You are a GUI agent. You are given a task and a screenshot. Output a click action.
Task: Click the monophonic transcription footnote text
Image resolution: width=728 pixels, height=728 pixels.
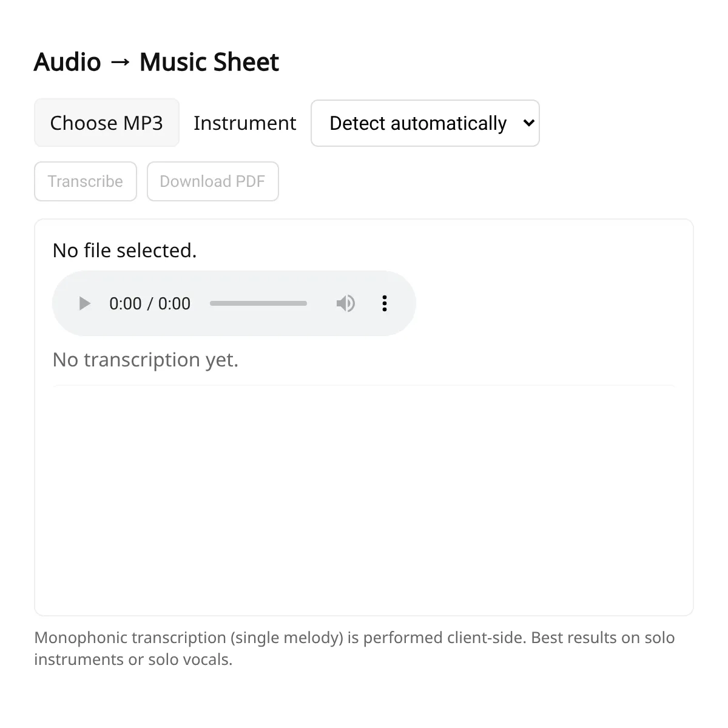354,649
